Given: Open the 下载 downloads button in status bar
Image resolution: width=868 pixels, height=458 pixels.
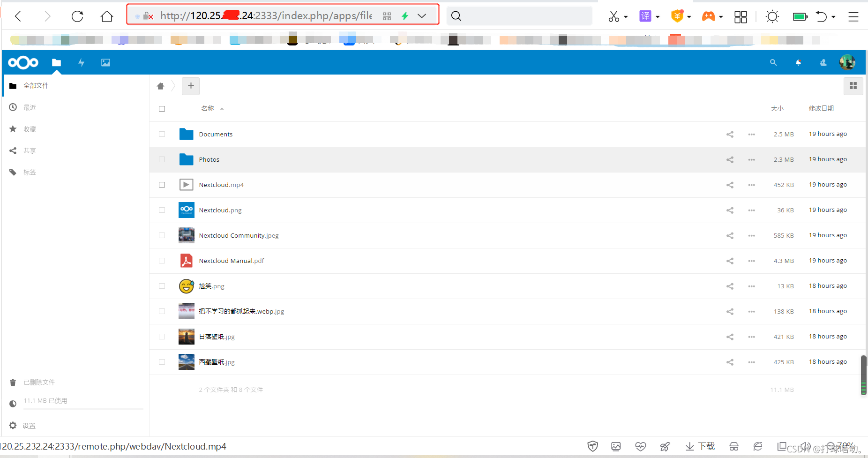Looking at the screenshot, I should [700, 446].
